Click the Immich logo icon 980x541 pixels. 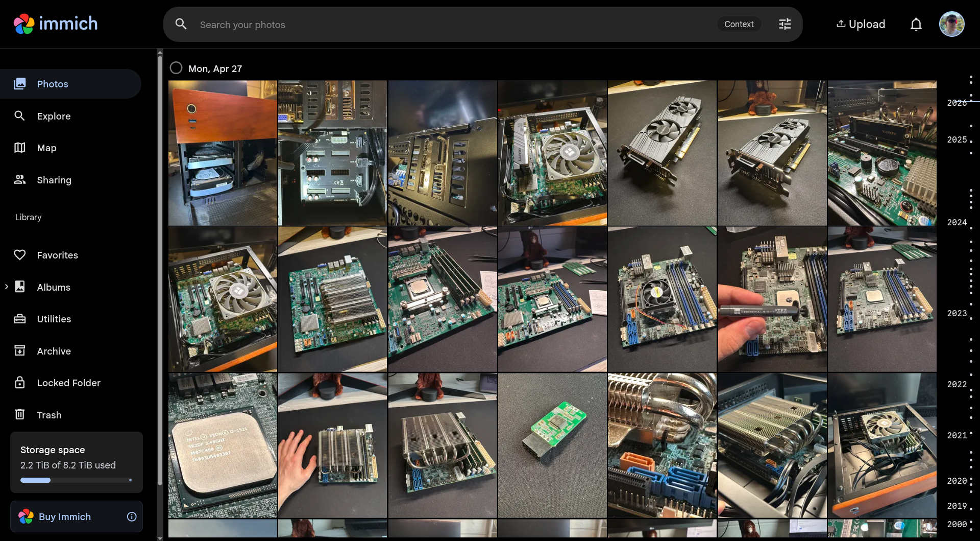pyautogui.click(x=24, y=24)
